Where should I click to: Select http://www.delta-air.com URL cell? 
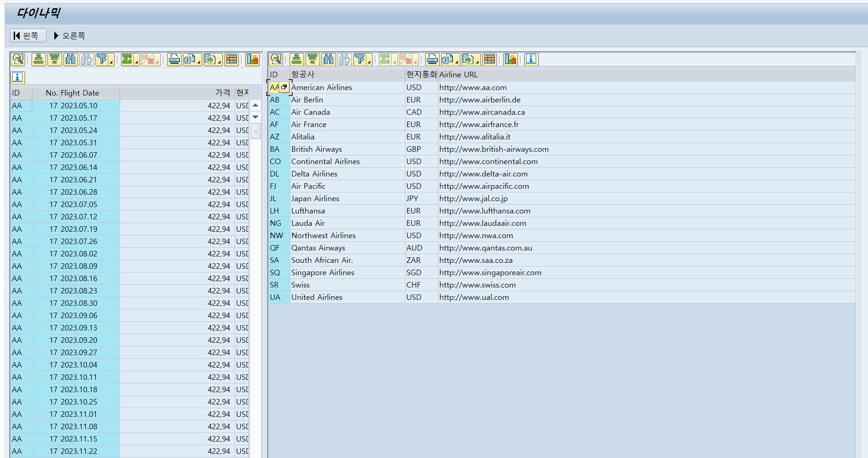click(x=647, y=174)
